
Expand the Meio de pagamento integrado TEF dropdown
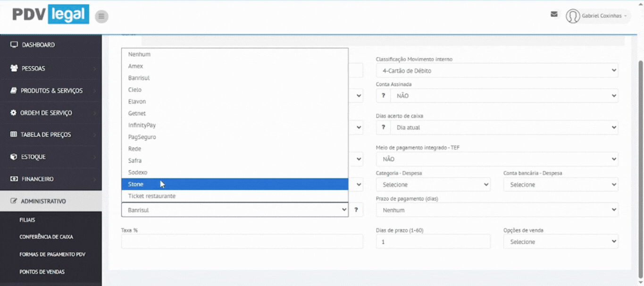click(x=497, y=160)
